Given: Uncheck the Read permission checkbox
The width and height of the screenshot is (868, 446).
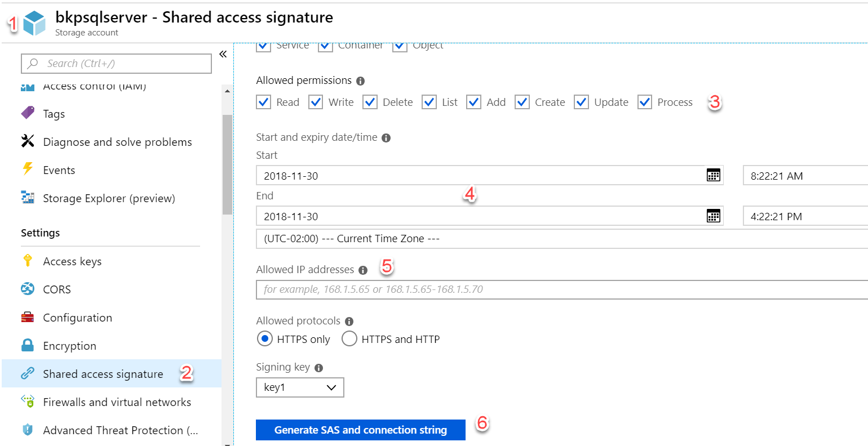Looking at the screenshot, I should (263, 102).
